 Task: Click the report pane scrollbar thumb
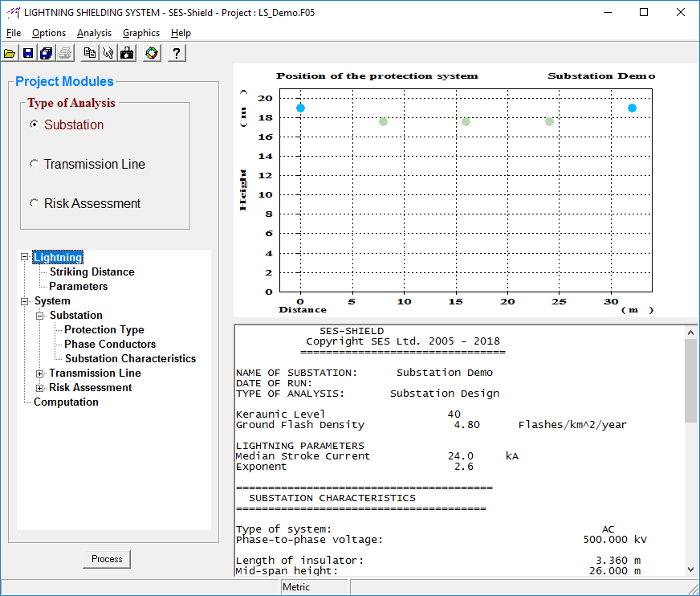click(x=690, y=380)
